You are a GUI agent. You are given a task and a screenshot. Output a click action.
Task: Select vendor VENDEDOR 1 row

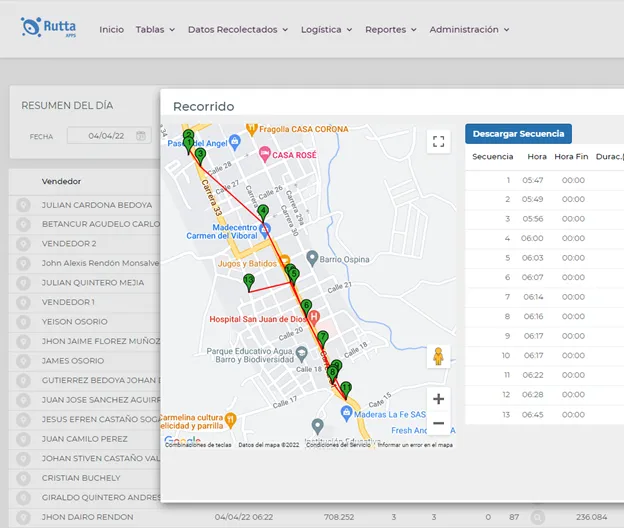[x=85, y=302]
